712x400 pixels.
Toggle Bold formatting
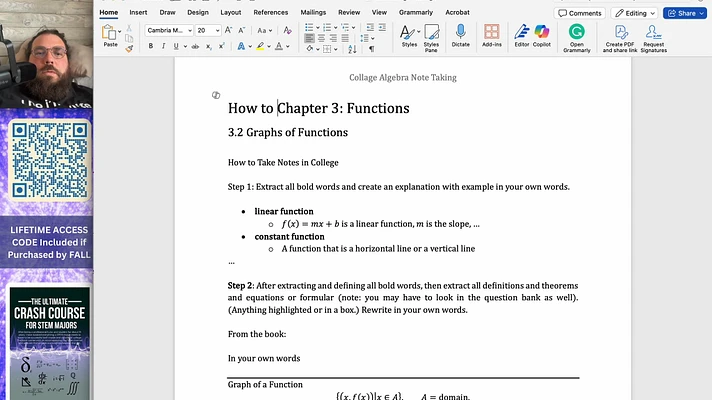point(150,46)
